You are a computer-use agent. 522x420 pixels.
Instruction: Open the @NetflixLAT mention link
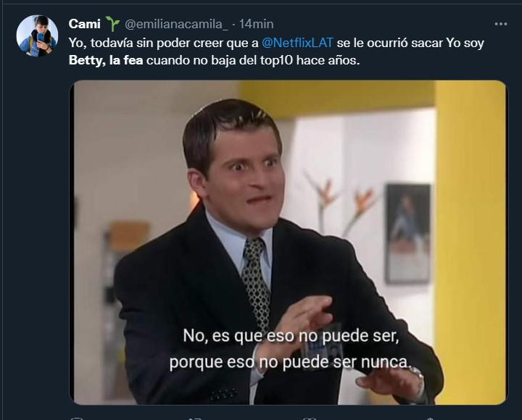tap(297, 43)
